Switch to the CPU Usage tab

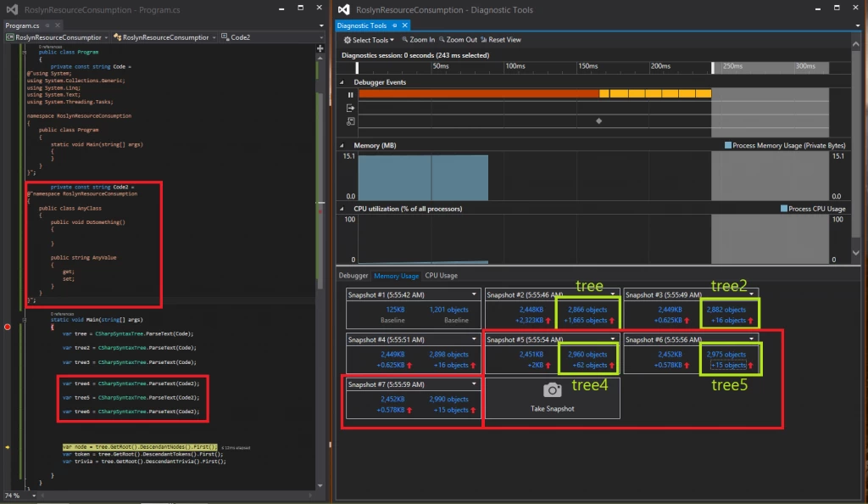coord(441,275)
